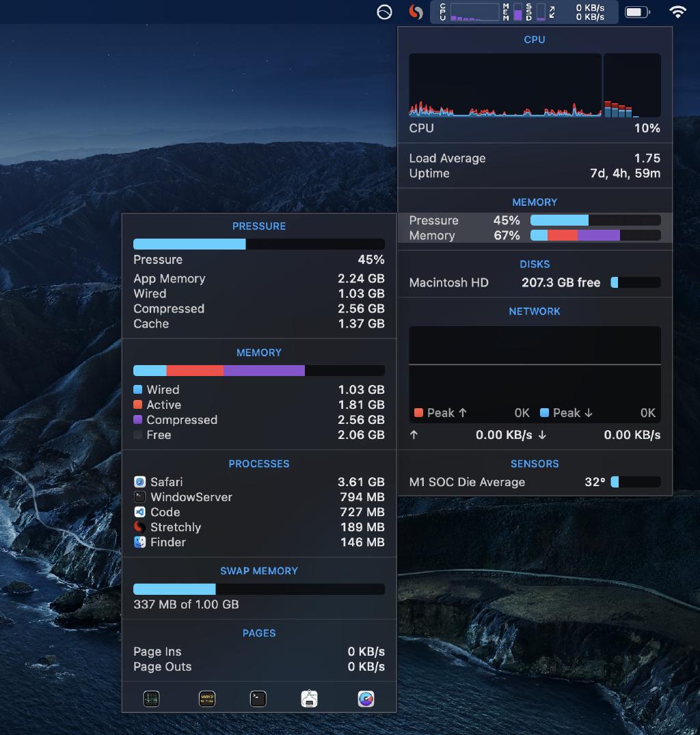Open Activity Monitor from the panel footer

pos(151,698)
